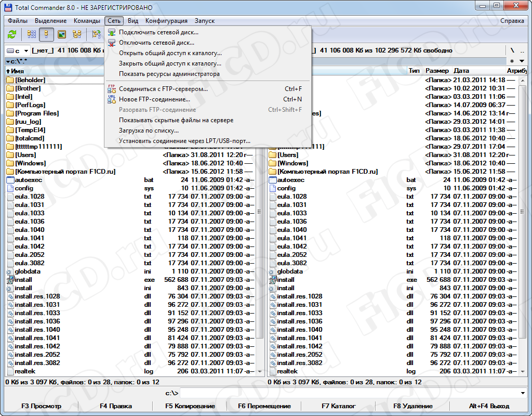Focus the c:\> command line input field

tap(350, 393)
